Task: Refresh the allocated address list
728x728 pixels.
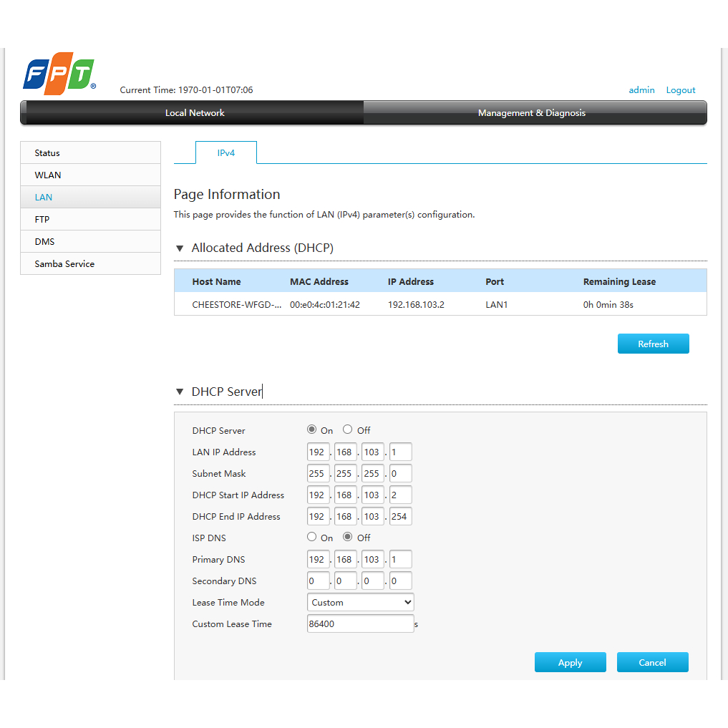Action: click(653, 344)
